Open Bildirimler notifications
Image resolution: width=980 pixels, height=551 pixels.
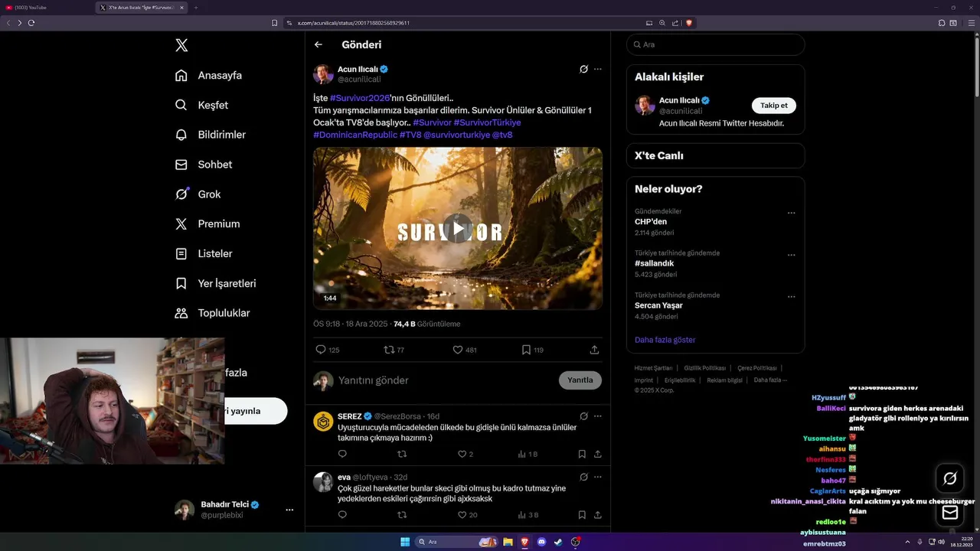tap(211, 135)
